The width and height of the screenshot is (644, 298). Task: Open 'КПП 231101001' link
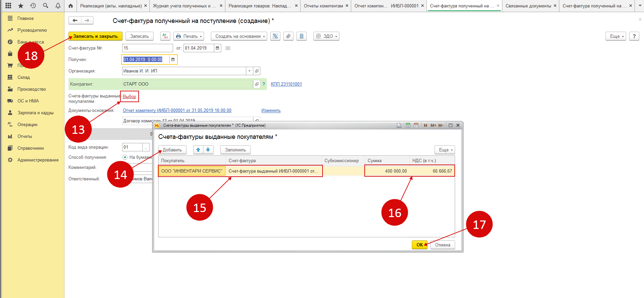(x=286, y=84)
